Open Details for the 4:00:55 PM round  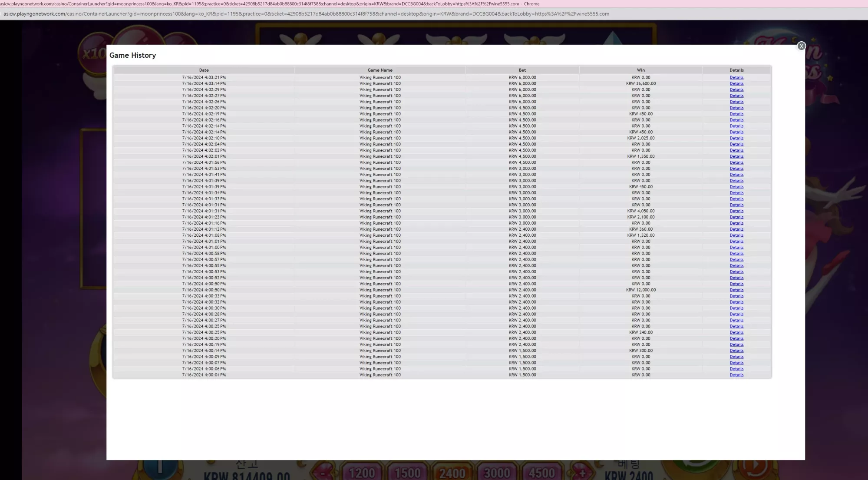(x=736, y=266)
